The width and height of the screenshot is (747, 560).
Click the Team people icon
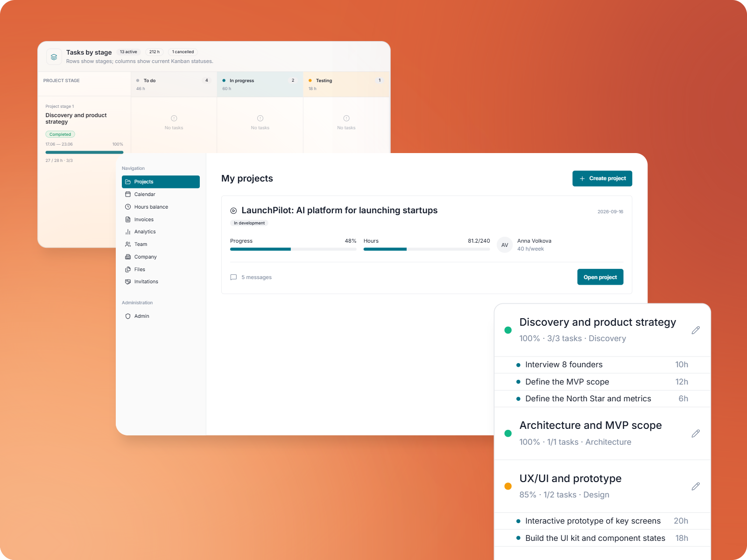point(128,244)
